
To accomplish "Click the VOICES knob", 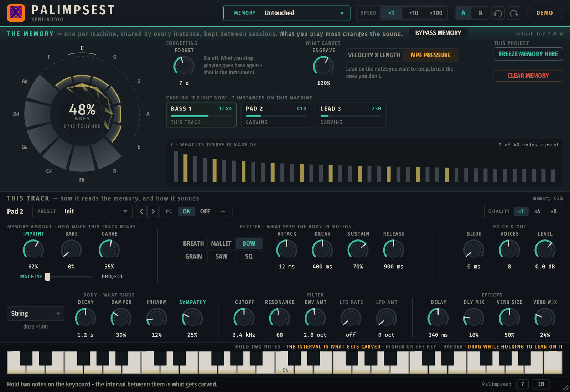I will [x=509, y=249].
